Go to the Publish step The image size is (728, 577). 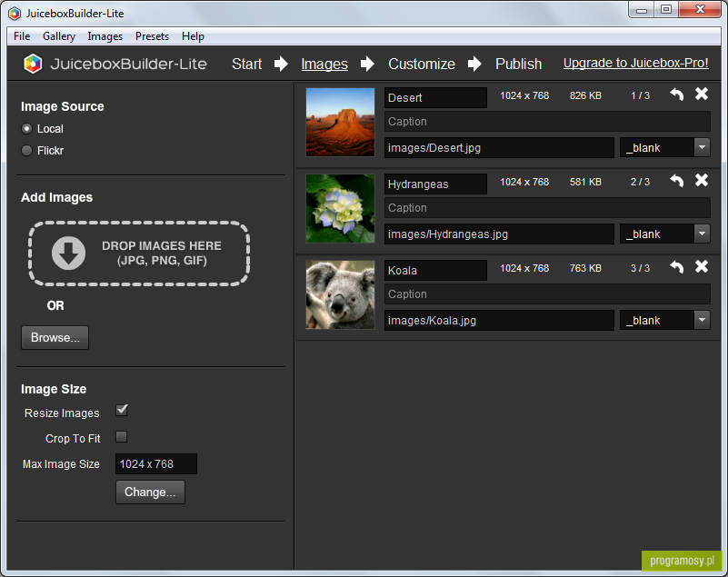pyautogui.click(x=519, y=64)
